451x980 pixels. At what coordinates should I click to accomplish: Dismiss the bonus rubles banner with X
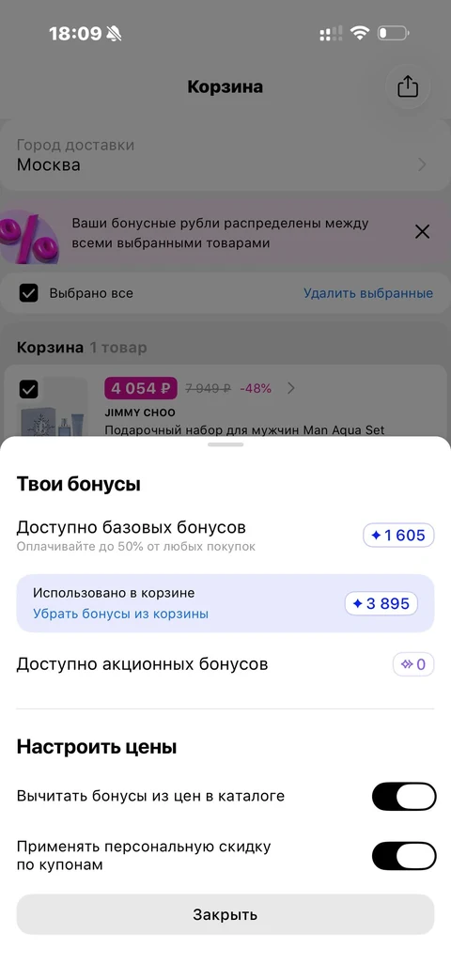click(x=422, y=232)
